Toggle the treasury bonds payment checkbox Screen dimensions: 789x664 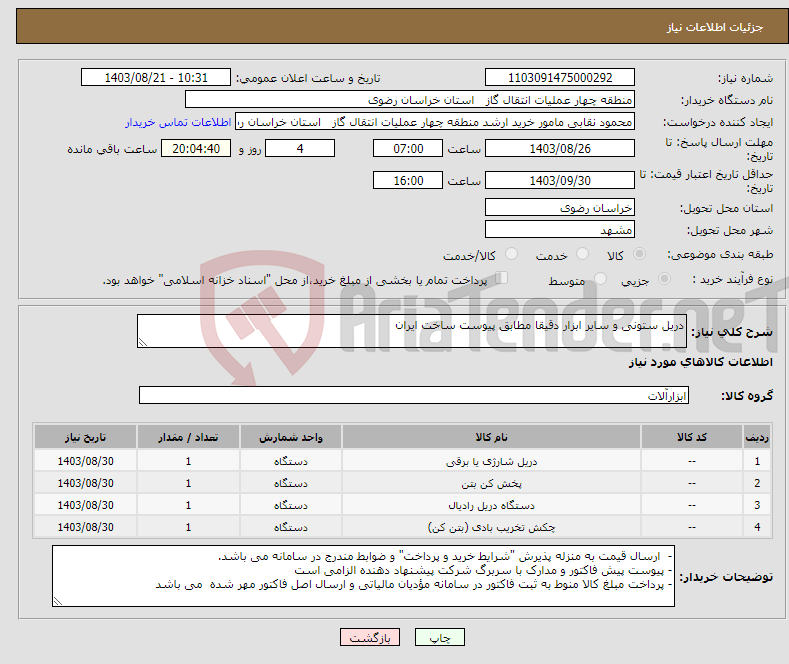coord(502,278)
